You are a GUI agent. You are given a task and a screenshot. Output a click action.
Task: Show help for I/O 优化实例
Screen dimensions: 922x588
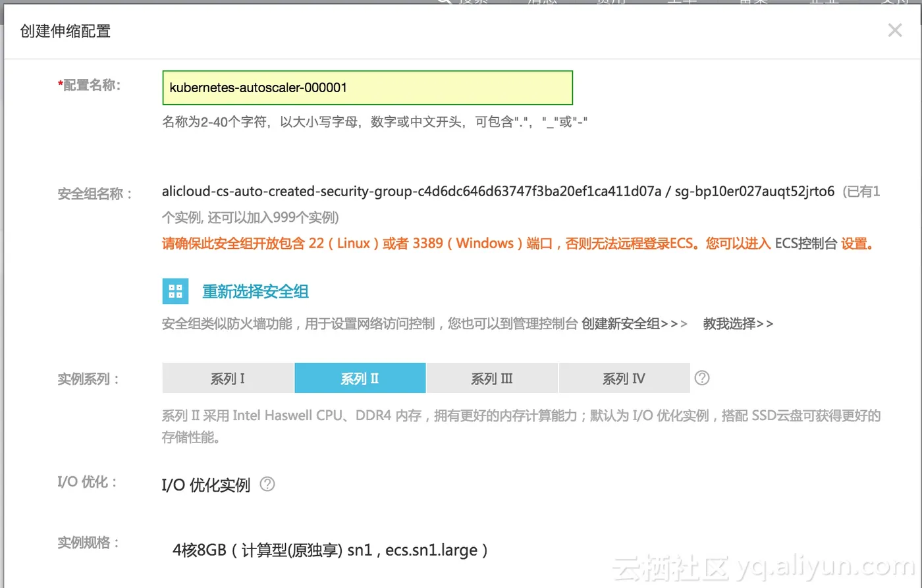click(267, 484)
